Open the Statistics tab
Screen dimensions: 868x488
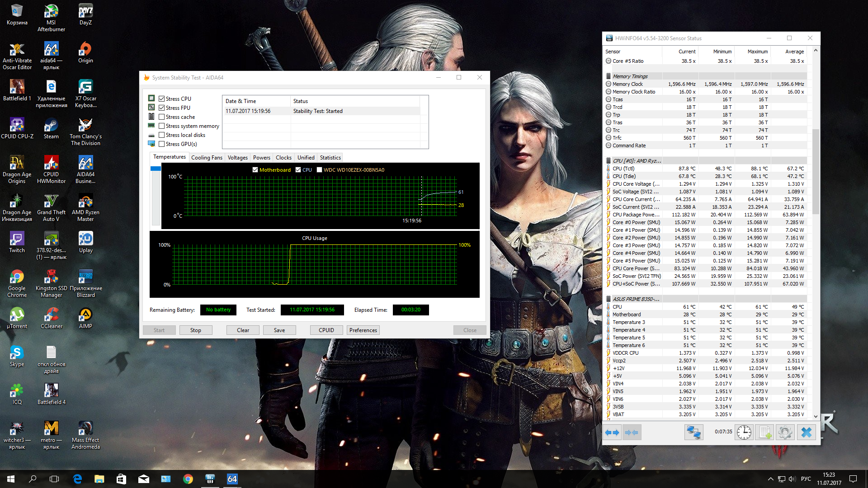[x=330, y=158]
